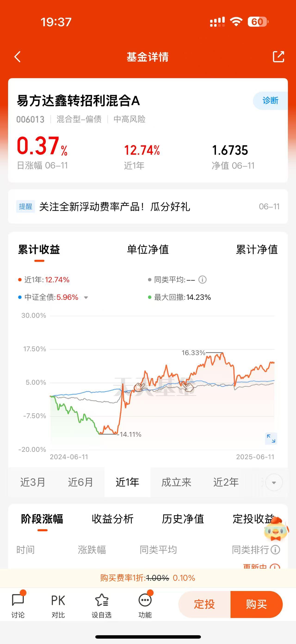Tap info icon beside 同类排行
Viewport: 296px width, 644px height.
click(275, 550)
